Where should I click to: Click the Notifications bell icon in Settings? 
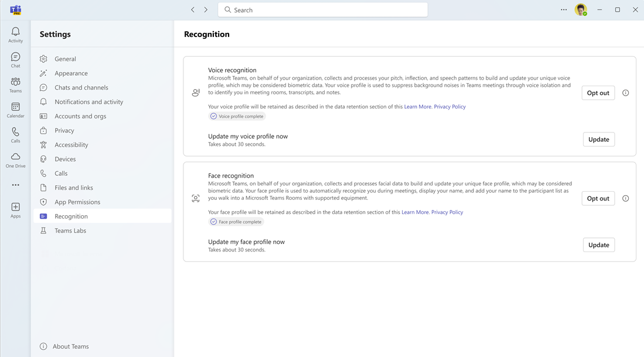pos(43,102)
